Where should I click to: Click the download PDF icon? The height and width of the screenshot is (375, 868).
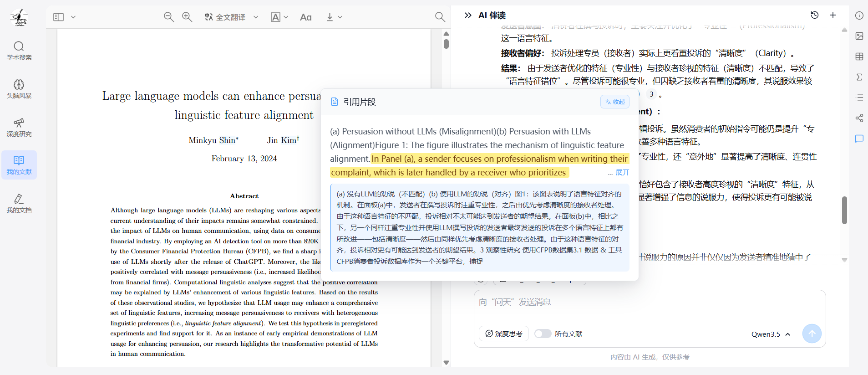click(330, 17)
